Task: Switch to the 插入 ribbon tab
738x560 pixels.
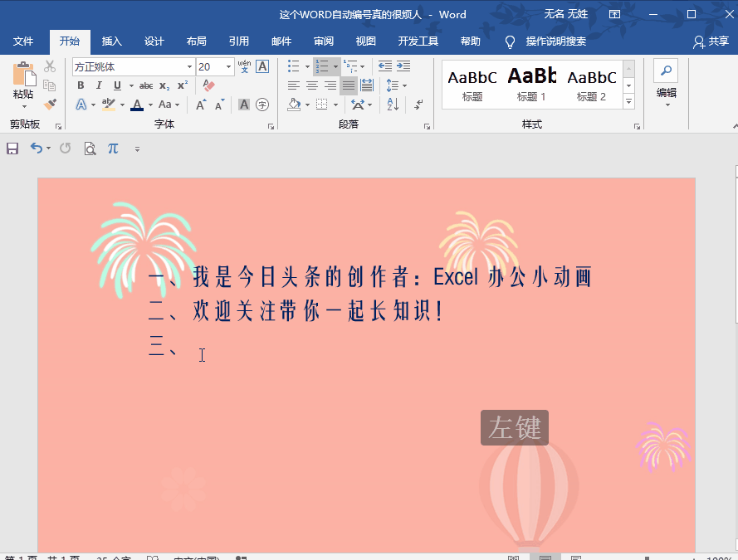Action: click(112, 41)
